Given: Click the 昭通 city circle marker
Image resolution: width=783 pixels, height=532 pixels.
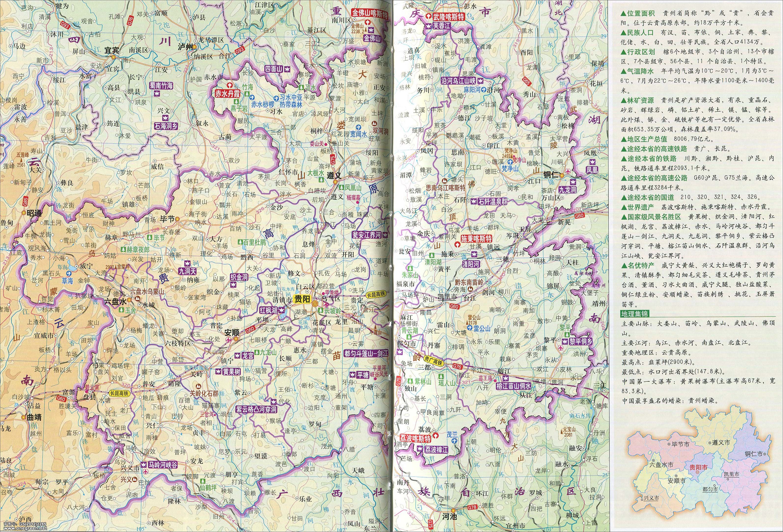Looking at the screenshot, I should click(24, 213).
